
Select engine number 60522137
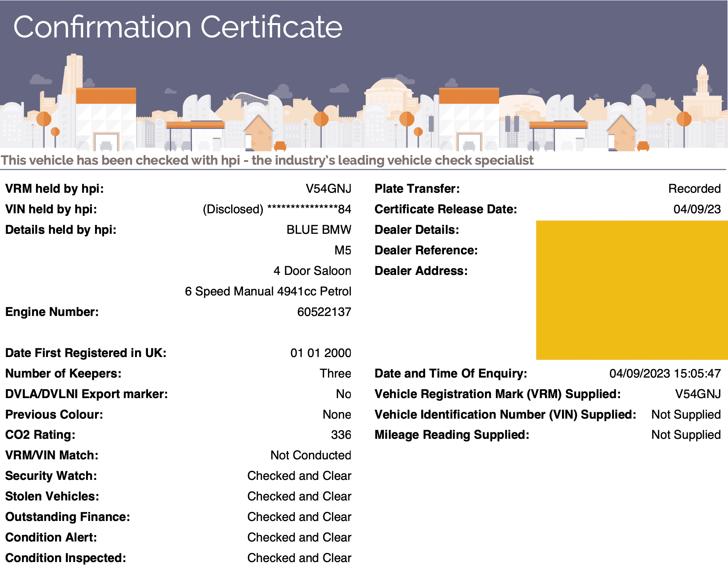click(x=324, y=312)
